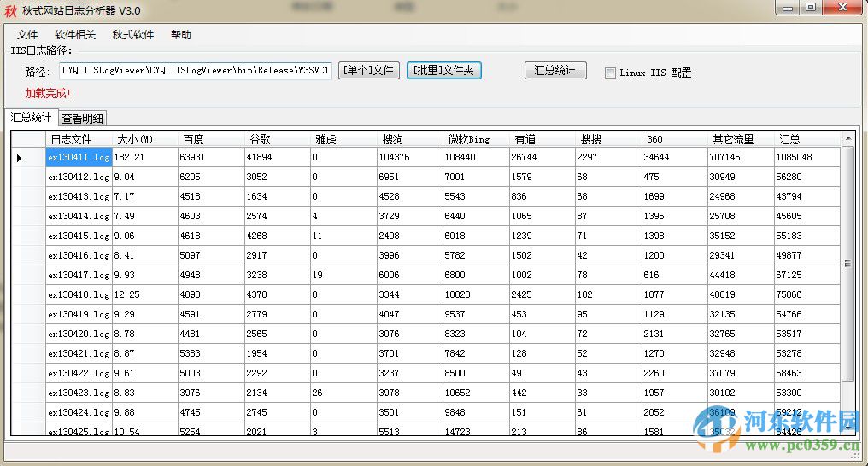868x466 pixels.
Task: Select the ex130424.log file cell
Action: [79, 412]
